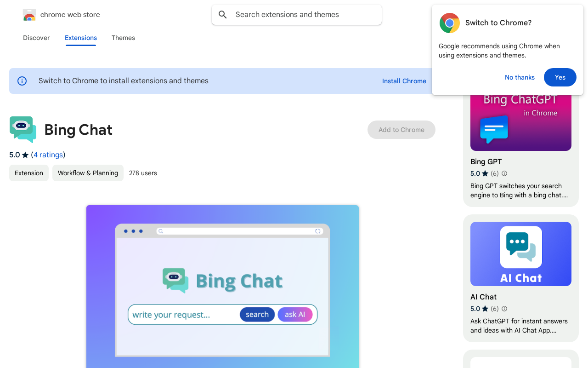Click the Install Chrome link
The height and width of the screenshot is (368, 588).
(x=404, y=81)
